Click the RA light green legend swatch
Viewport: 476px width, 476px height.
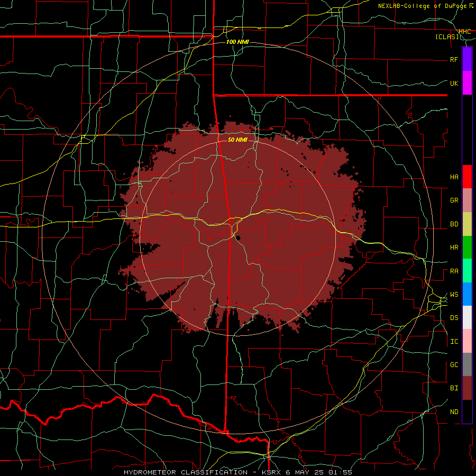click(x=467, y=271)
